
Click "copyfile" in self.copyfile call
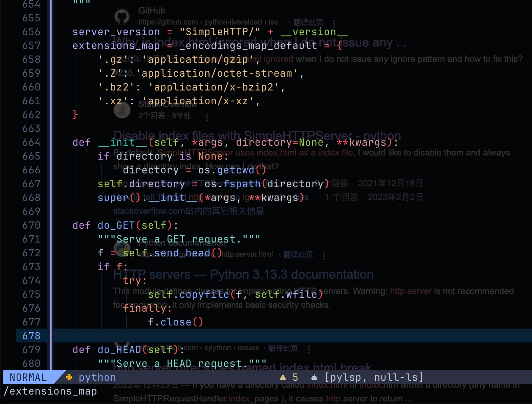point(204,294)
